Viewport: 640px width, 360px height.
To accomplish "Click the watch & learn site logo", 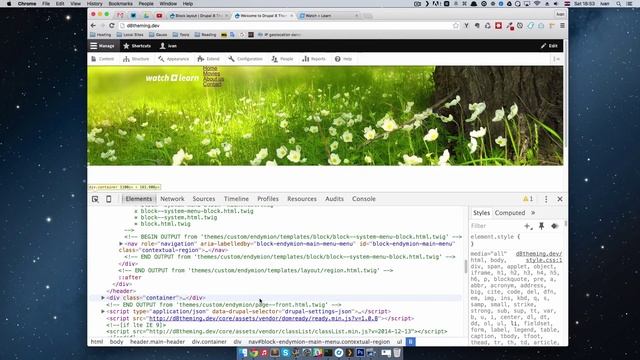I will tap(172, 78).
